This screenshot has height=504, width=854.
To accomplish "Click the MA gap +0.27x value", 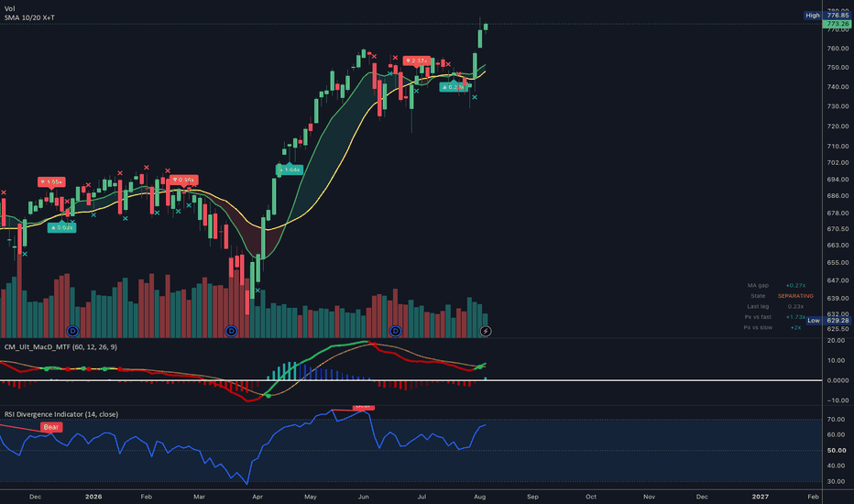I will click(795, 286).
